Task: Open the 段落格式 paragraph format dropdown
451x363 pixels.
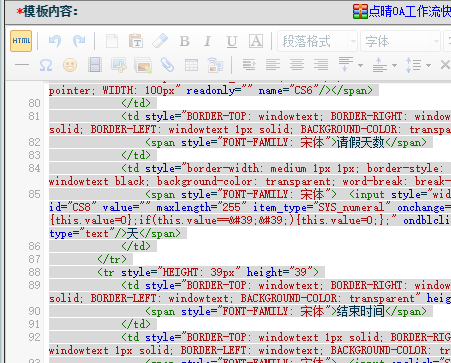Action: pyautogui.click(x=317, y=41)
